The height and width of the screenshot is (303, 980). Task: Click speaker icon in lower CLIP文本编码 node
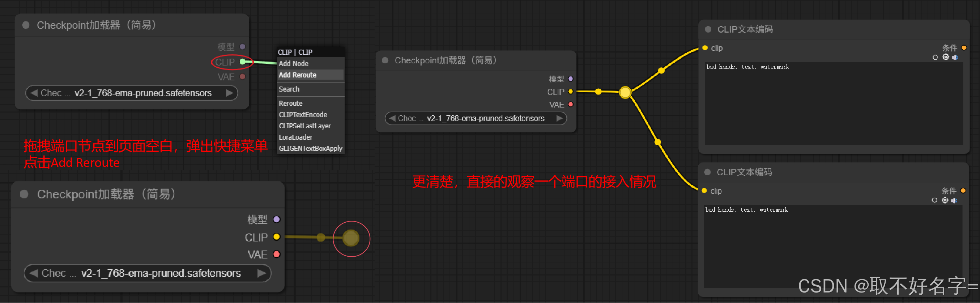954,201
